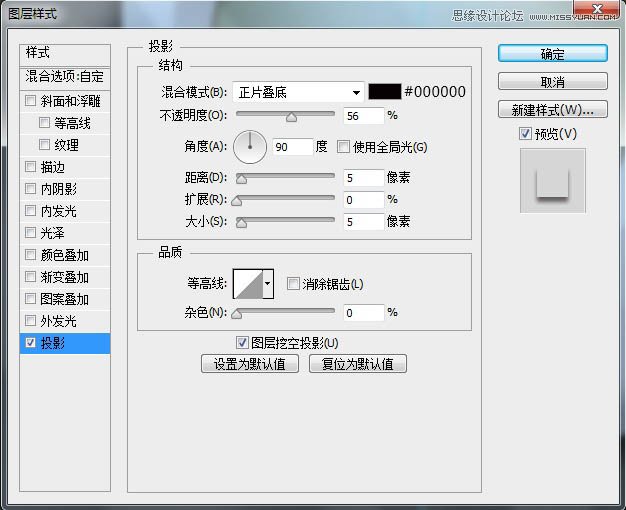Click the 取消 button
Viewport: 626px width, 510px height.
(553, 81)
